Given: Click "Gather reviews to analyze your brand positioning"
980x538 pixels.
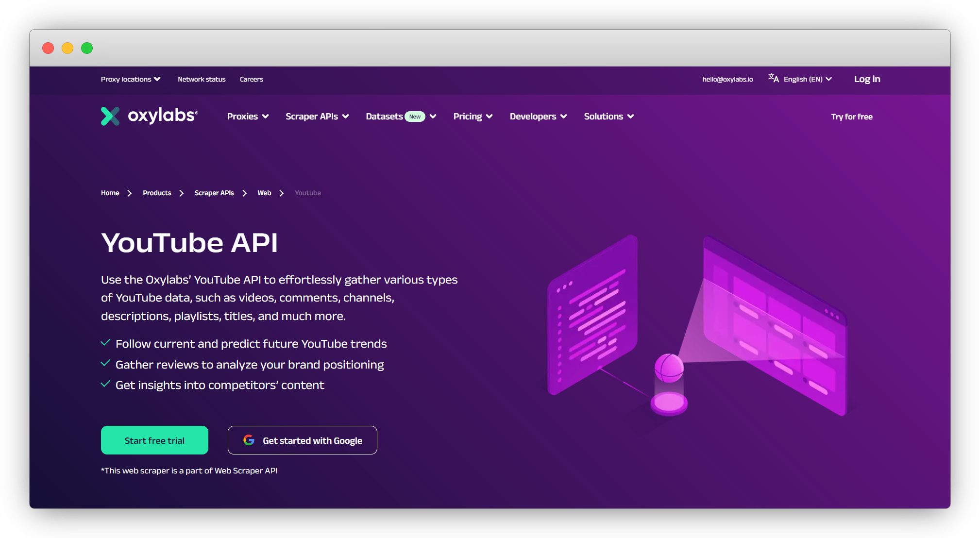Looking at the screenshot, I should [250, 365].
